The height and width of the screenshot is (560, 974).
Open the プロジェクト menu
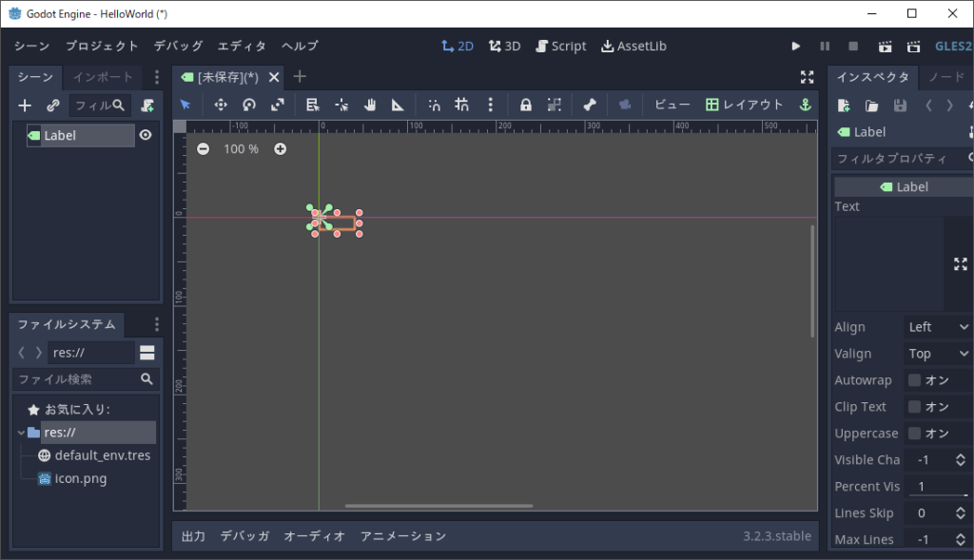(x=102, y=46)
